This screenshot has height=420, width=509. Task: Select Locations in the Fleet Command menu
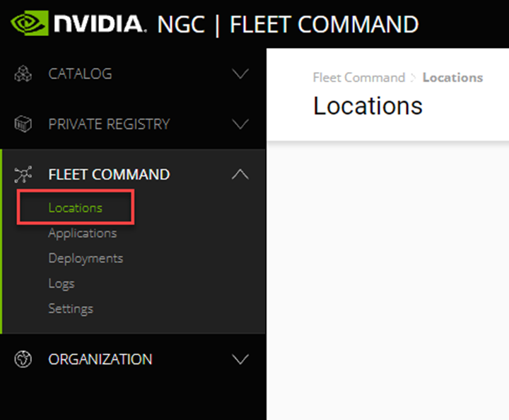pyautogui.click(x=75, y=208)
